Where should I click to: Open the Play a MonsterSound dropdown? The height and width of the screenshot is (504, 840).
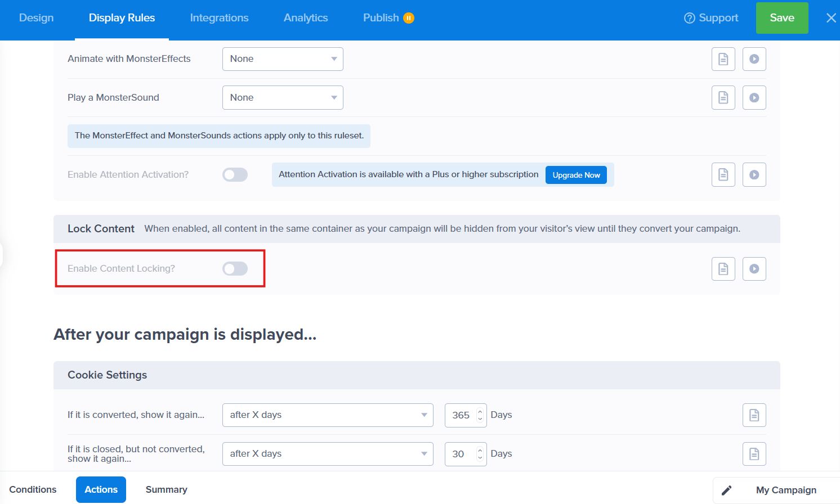pyautogui.click(x=282, y=97)
